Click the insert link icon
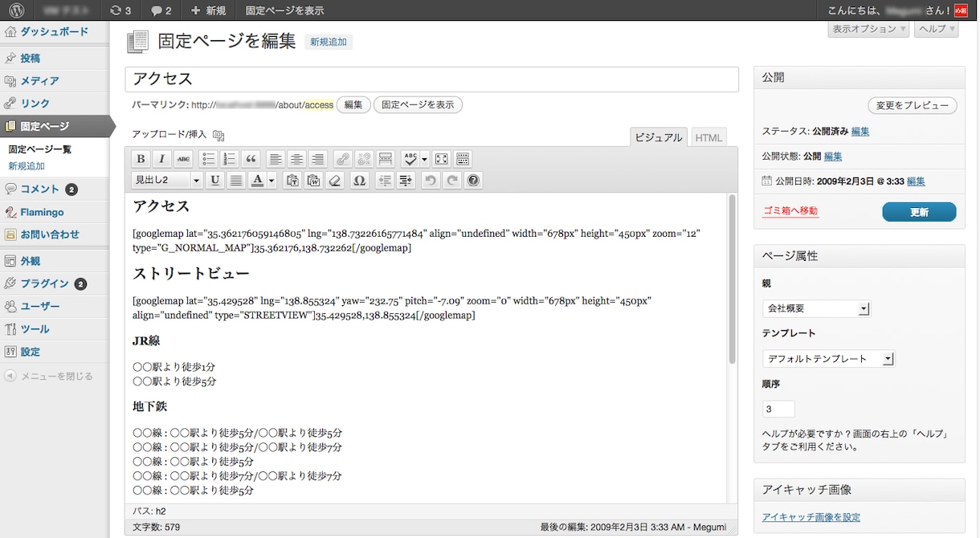This screenshot has height=538, width=980. pyautogui.click(x=343, y=159)
